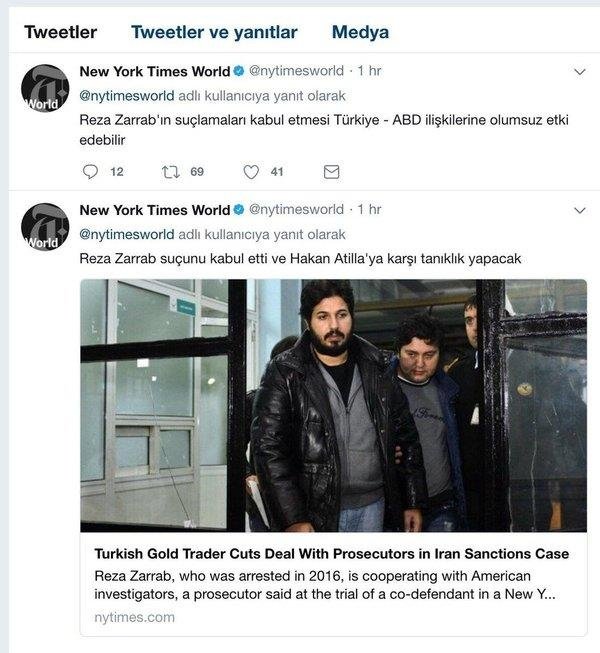
Task: Click verified badge on second tweet author
Action: 239,210
